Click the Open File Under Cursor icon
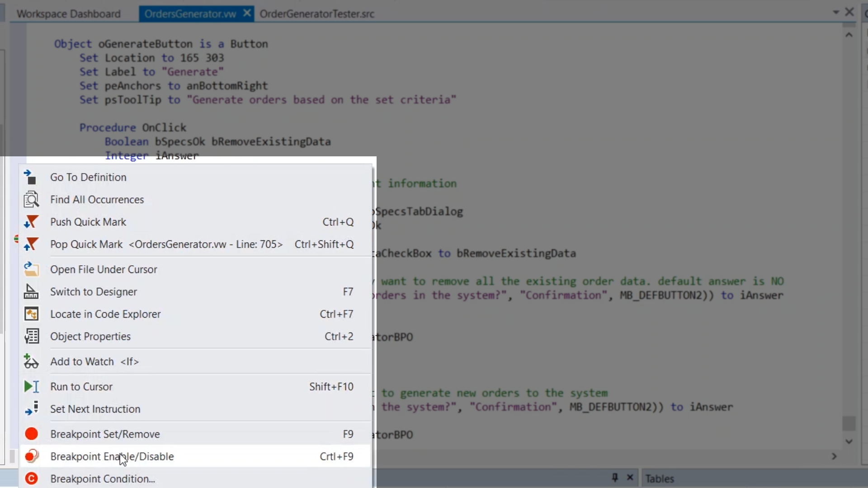The width and height of the screenshot is (868, 488). coord(31,269)
